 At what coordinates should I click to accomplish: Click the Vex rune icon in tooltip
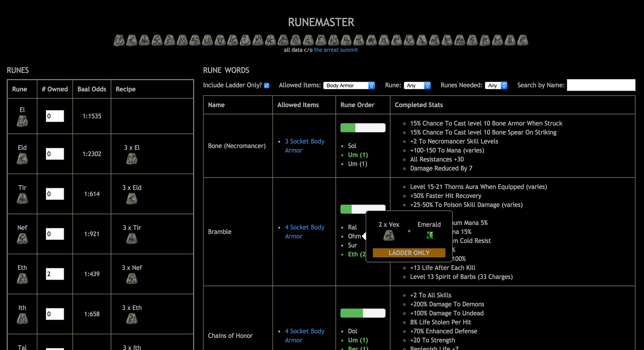pyautogui.click(x=389, y=235)
